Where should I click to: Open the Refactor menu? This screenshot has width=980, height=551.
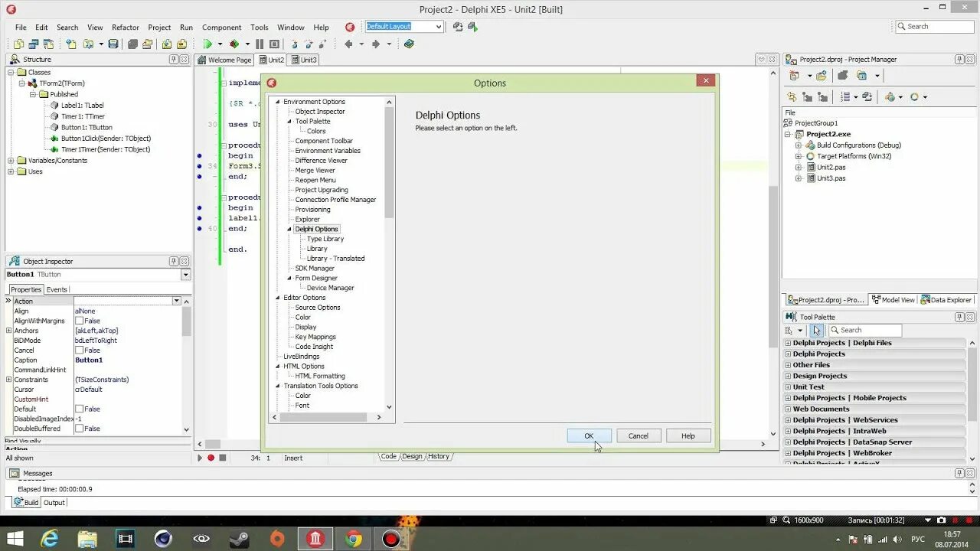[x=126, y=27]
